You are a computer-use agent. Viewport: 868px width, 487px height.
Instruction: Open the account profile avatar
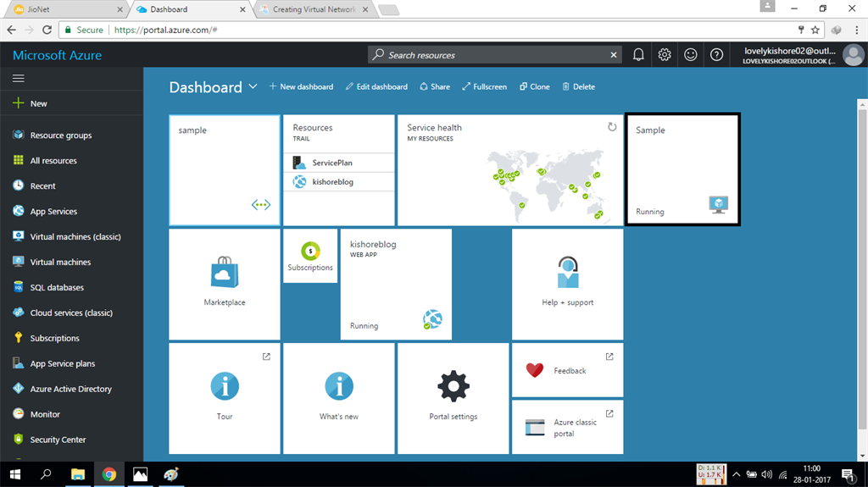click(x=853, y=55)
